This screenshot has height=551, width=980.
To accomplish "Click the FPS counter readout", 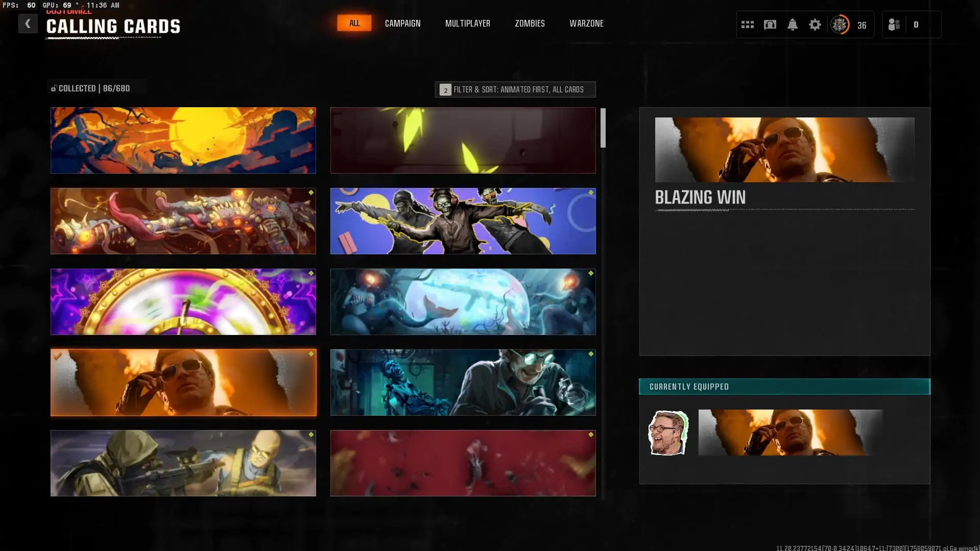I will (x=19, y=5).
